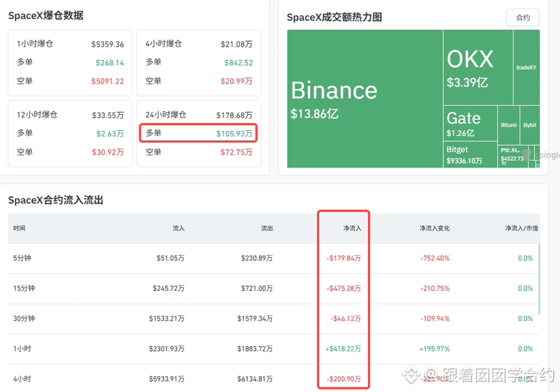Click the -$475.28万 net inflow value
Screen dimensions: 560x392
click(344, 288)
